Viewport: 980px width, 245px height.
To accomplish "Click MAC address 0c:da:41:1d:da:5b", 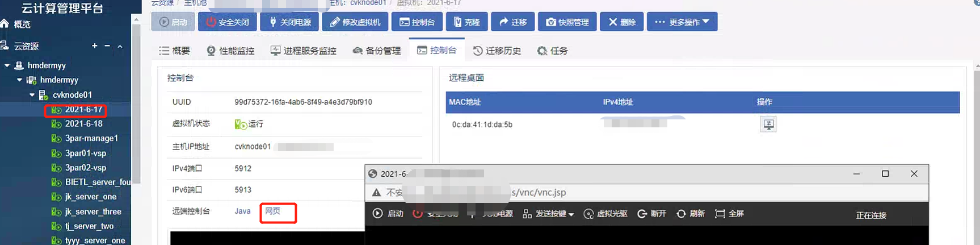I will click(482, 124).
